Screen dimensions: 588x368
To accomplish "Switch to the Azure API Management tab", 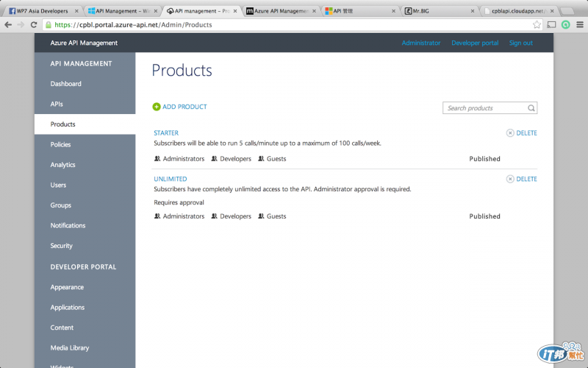I will (281, 11).
